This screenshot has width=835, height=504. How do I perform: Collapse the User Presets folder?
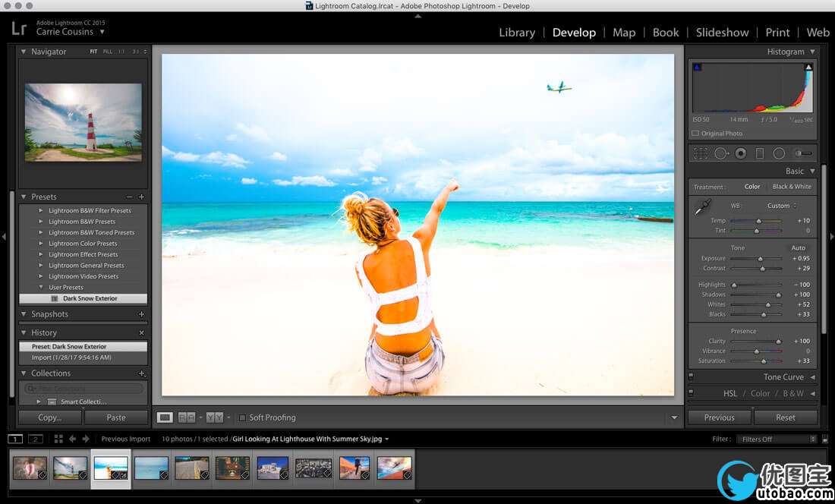(40, 288)
